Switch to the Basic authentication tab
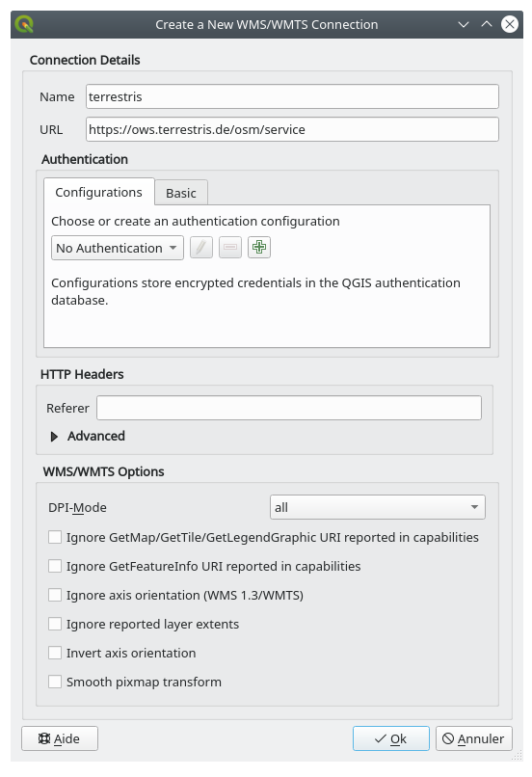532x777 pixels. [181, 193]
